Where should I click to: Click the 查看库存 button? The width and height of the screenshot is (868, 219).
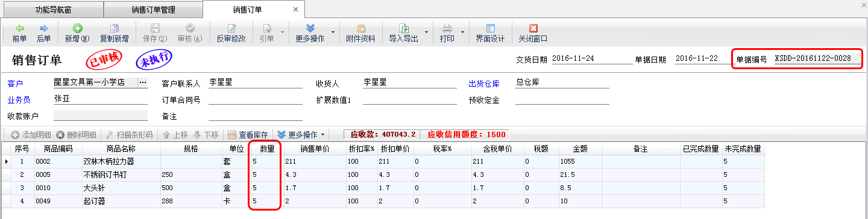tap(248, 134)
